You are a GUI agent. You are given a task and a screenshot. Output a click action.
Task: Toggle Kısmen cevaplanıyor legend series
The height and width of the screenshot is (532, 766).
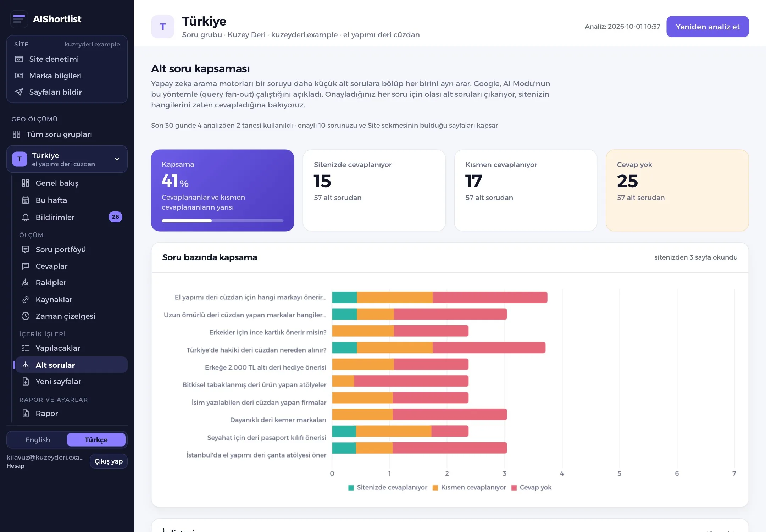coord(469,487)
